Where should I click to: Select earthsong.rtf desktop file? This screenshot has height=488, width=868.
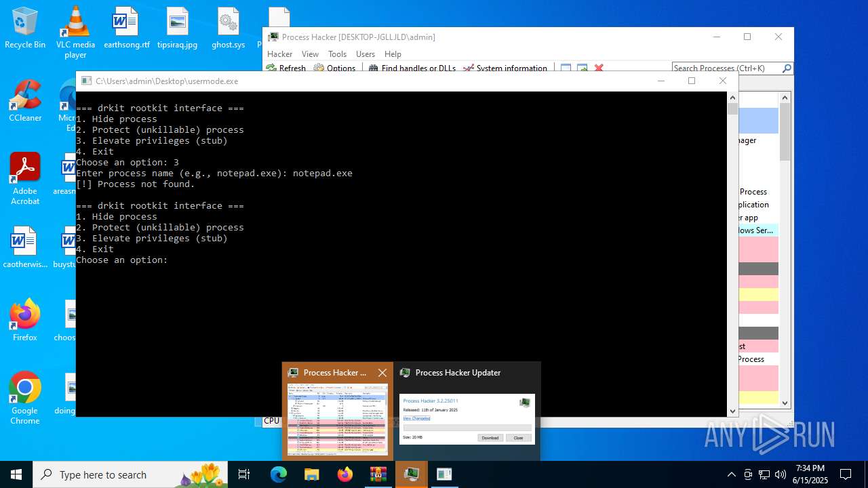(126, 28)
